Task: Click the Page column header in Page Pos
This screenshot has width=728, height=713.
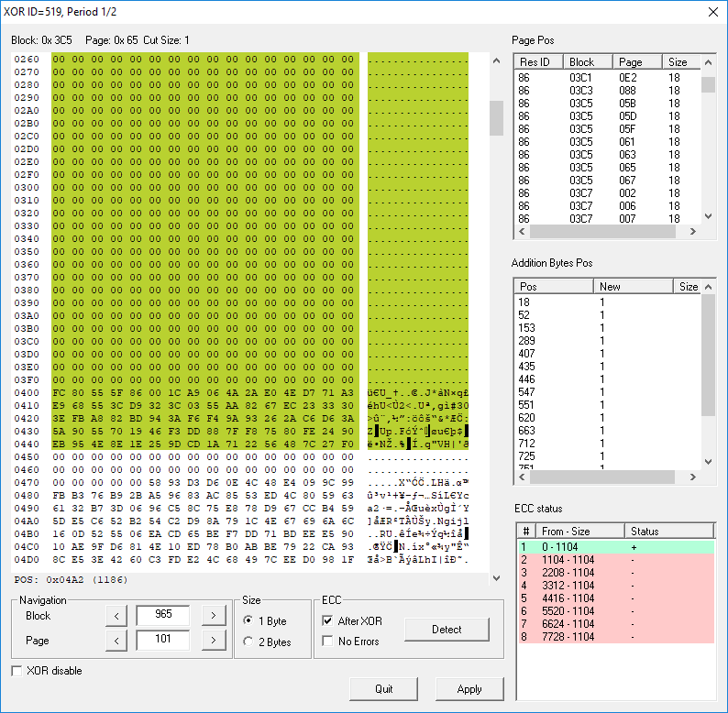Action: pyautogui.click(x=637, y=62)
